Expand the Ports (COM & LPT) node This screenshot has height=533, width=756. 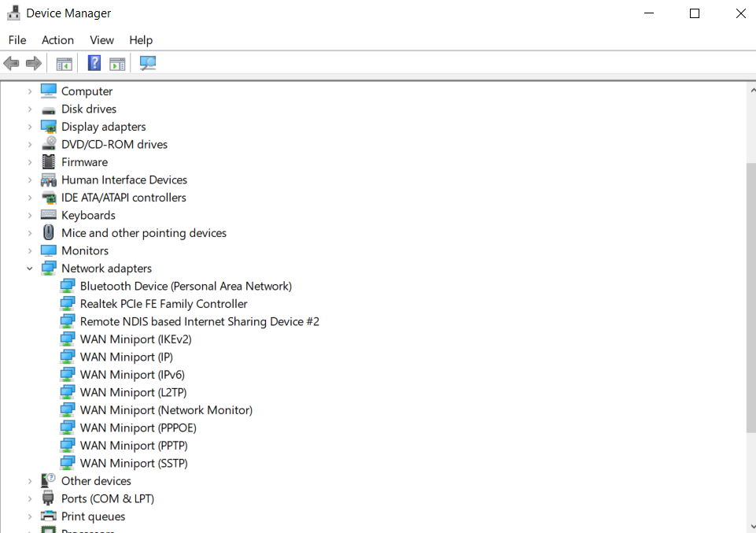(x=30, y=499)
